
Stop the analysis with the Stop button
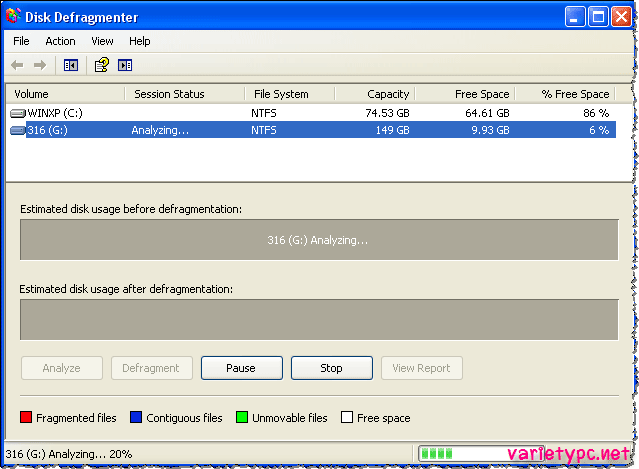click(332, 368)
